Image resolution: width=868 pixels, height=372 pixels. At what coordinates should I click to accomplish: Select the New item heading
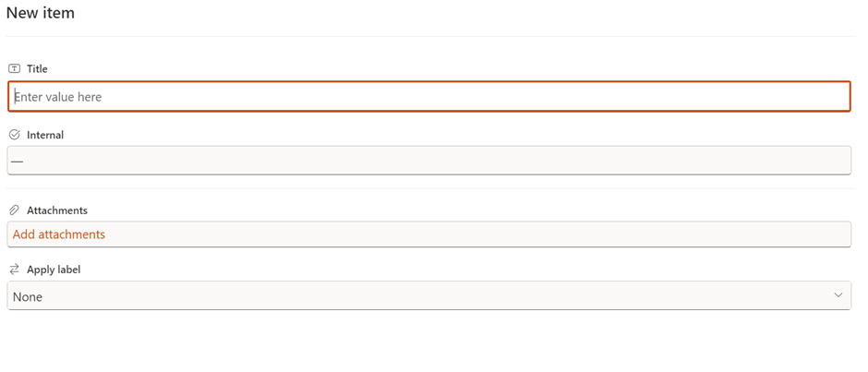pyautogui.click(x=41, y=13)
